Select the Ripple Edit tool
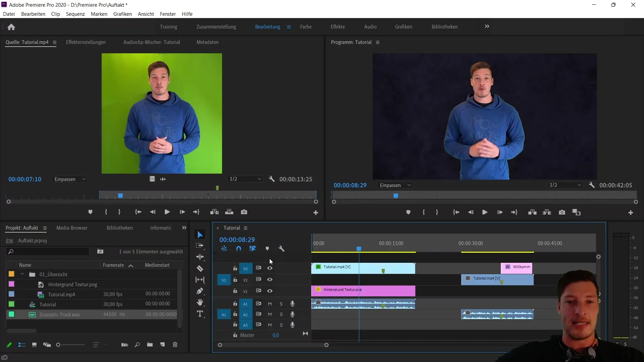The height and width of the screenshot is (362, 644). coord(200,257)
